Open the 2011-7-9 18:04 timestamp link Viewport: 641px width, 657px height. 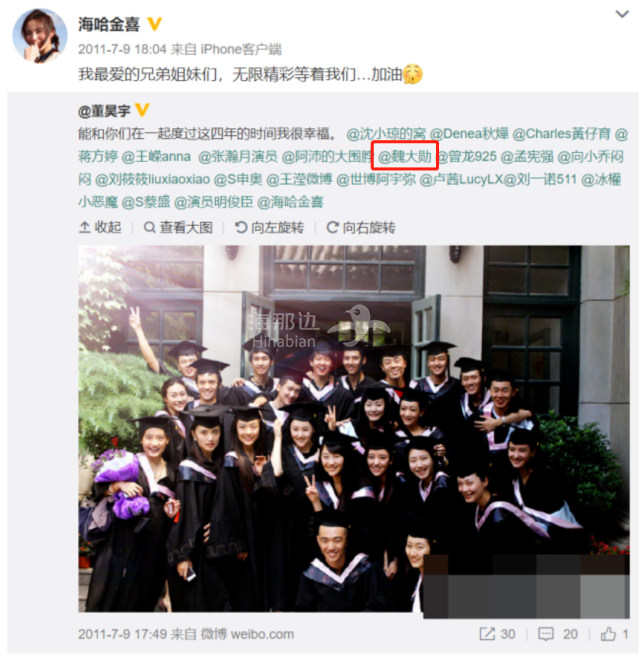pyautogui.click(x=122, y=49)
